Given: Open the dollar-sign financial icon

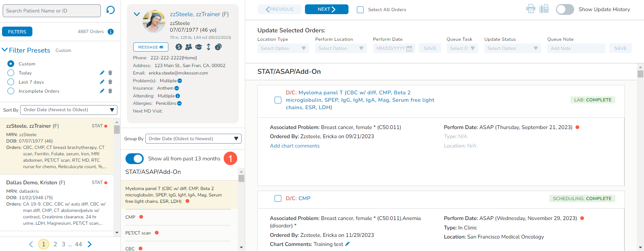Looking at the screenshot, I should [179, 47].
